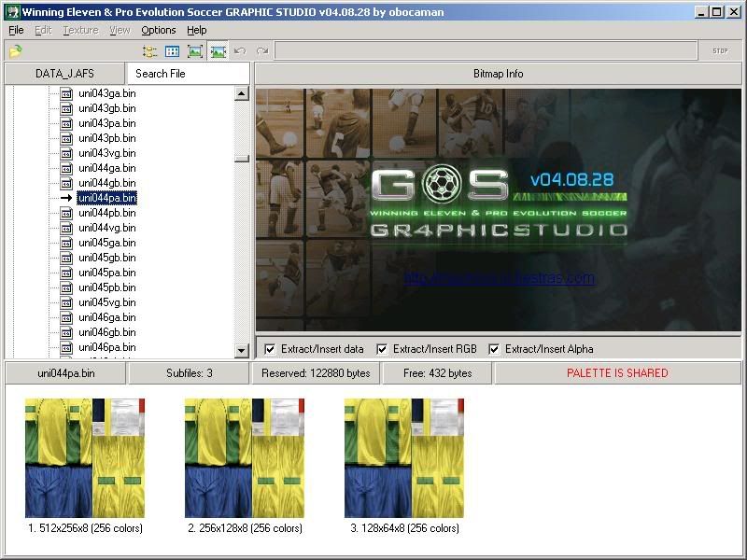Viewport: 747px width, 560px height.
Task: Open the Options menu
Action: tap(159, 30)
